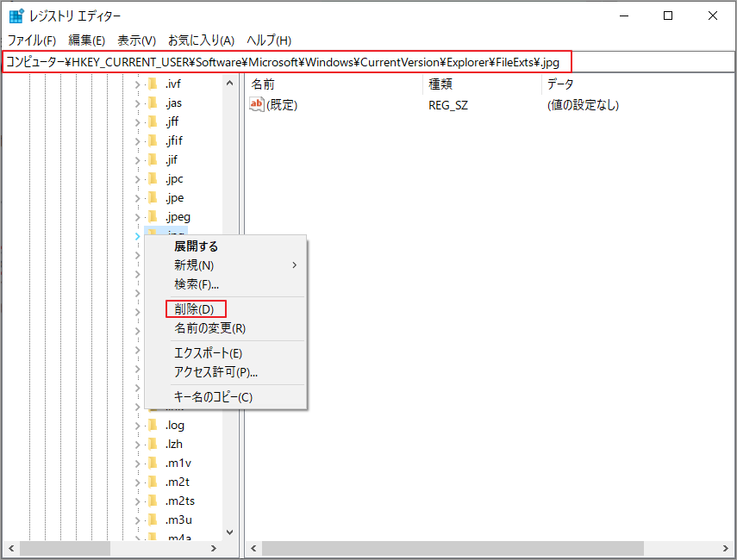Screen dimensions: 737x560
Task: Click the .jas key folder icon
Action: pyautogui.click(x=153, y=102)
